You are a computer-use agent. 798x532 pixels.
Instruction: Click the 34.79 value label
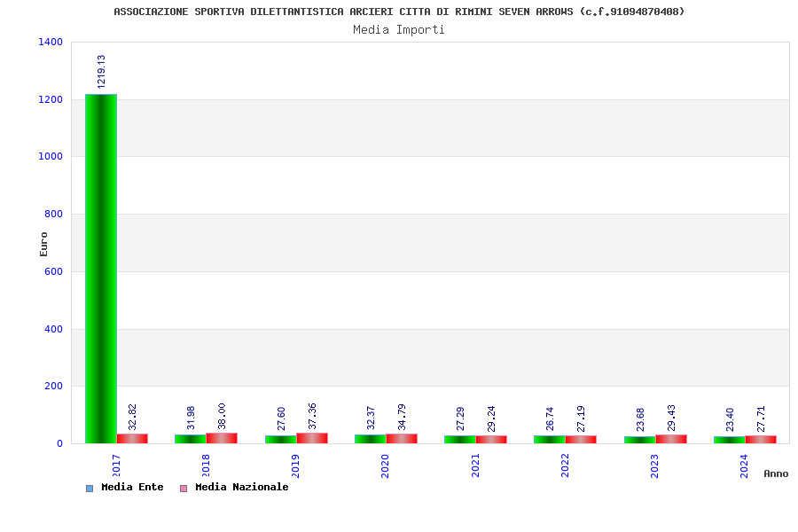point(402,417)
